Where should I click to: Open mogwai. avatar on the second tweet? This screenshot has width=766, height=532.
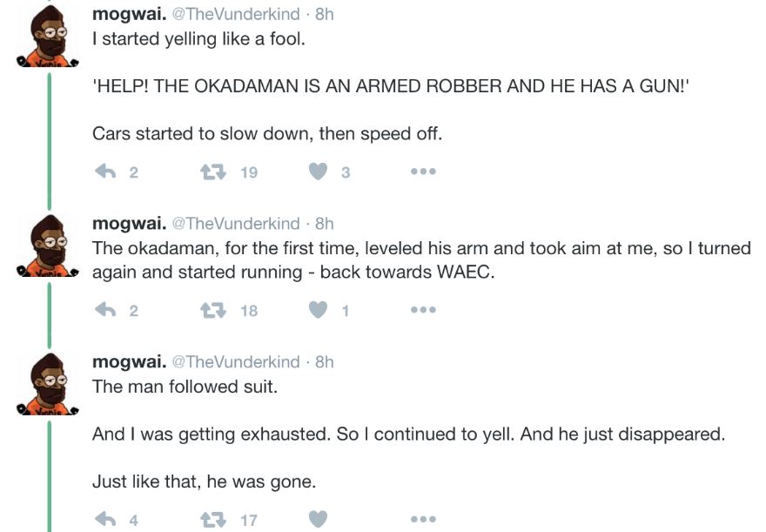point(48,246)
